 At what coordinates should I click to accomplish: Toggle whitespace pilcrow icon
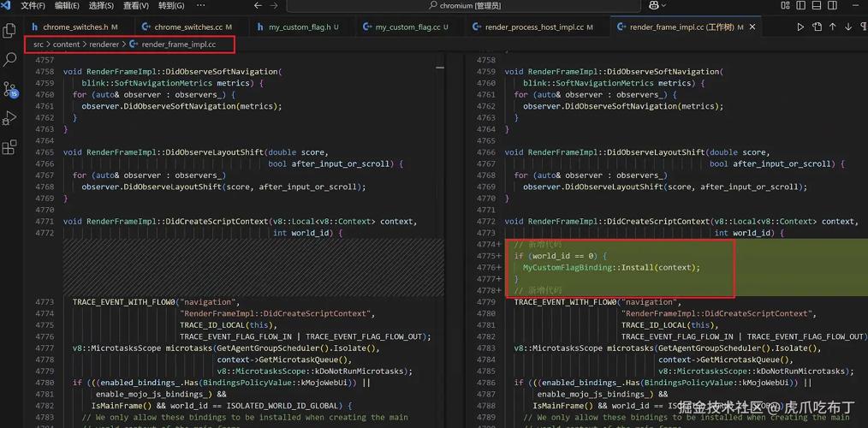pos(864,27)
